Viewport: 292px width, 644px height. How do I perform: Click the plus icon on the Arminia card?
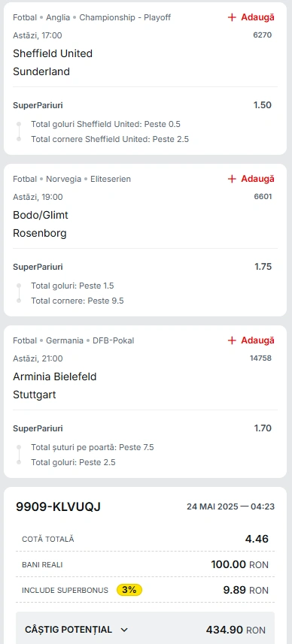click(232, 340)
